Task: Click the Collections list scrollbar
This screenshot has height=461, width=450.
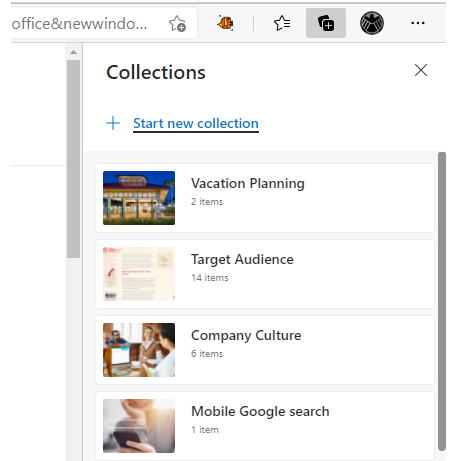Action: pyautogui.click(x=442, y=301)
